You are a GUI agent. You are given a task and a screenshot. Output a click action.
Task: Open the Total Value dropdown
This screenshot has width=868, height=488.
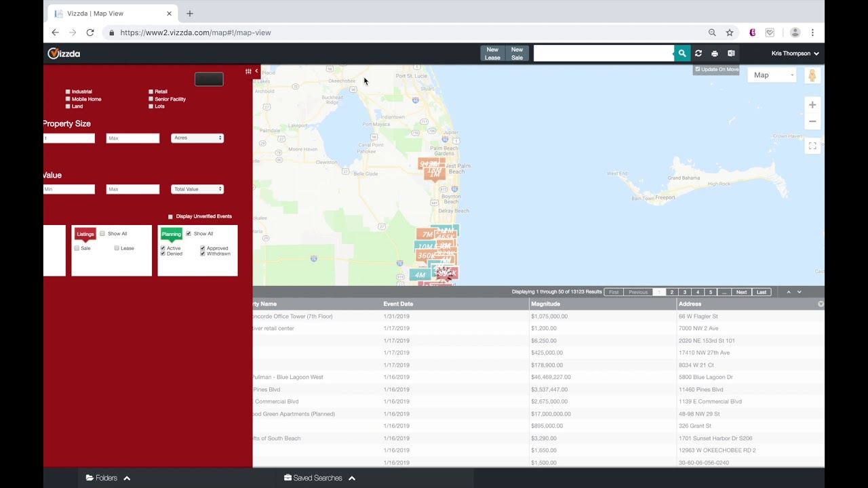pos(197,189)
